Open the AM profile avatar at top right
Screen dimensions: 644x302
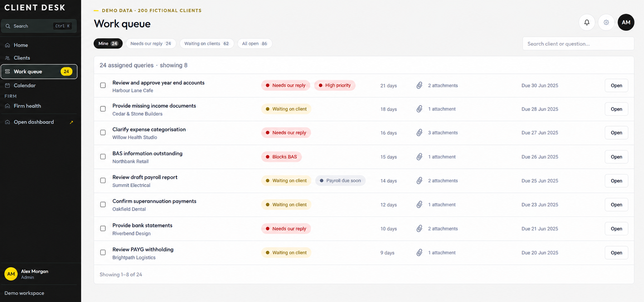626,23
